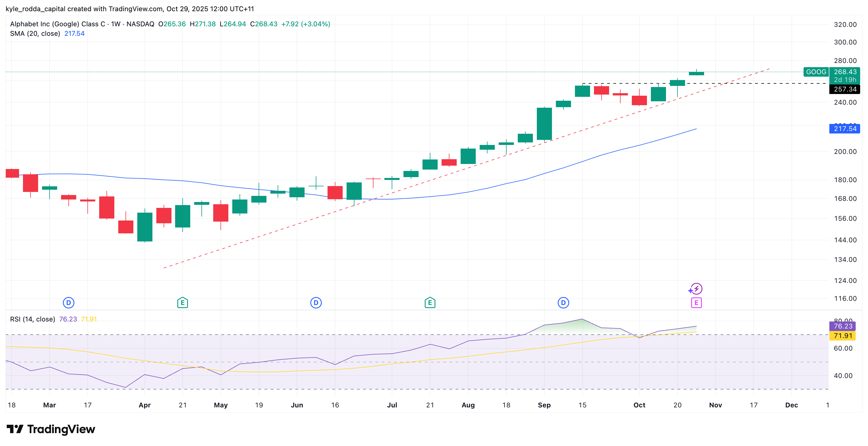Click the purple 76.23 RSI axis label

pos(843,326)
